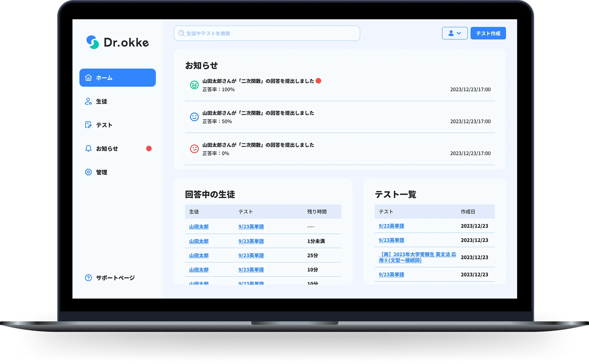Viewport: 589px width, 364px height.
Task: Select お知らせ in the sidebar
Action: (107, 148)
